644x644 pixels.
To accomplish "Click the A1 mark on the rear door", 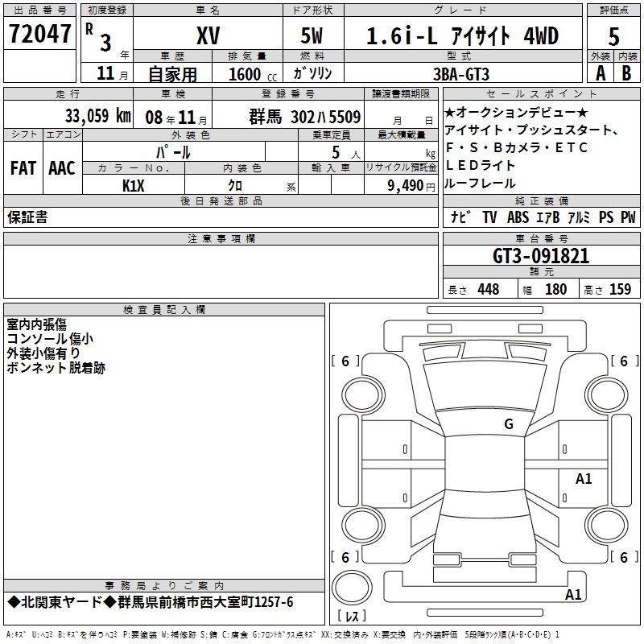I will (584, 479).
